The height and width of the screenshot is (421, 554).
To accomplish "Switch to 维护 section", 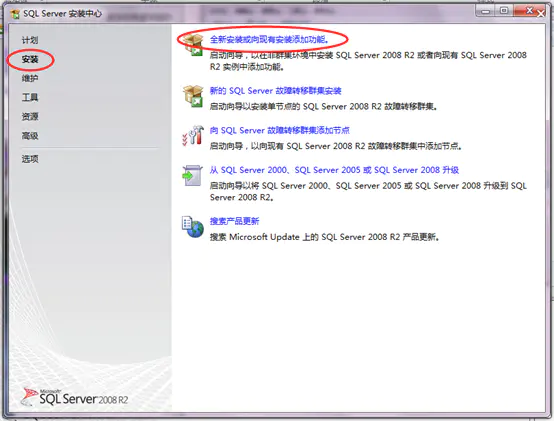I will [x=30, y=78].
